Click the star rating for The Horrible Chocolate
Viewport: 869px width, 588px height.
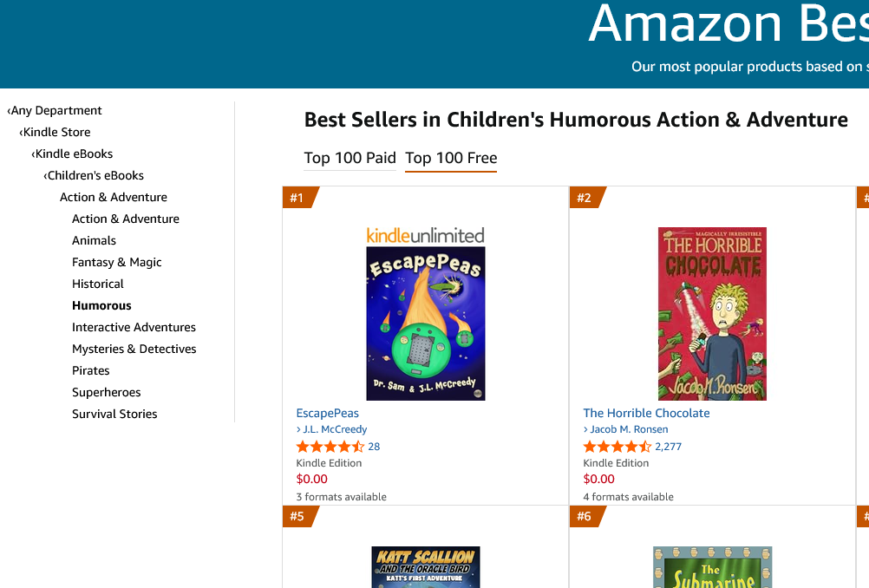click(x=617, y=447)
